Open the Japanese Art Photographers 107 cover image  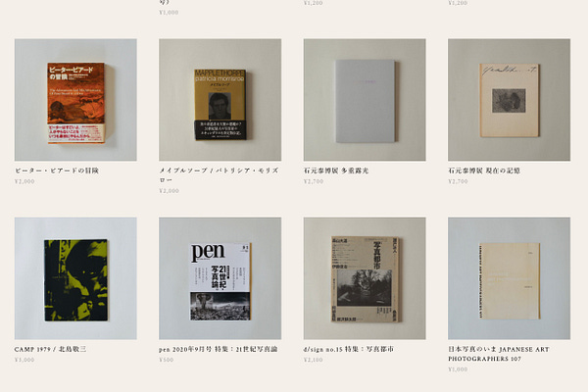click(509, 278)
